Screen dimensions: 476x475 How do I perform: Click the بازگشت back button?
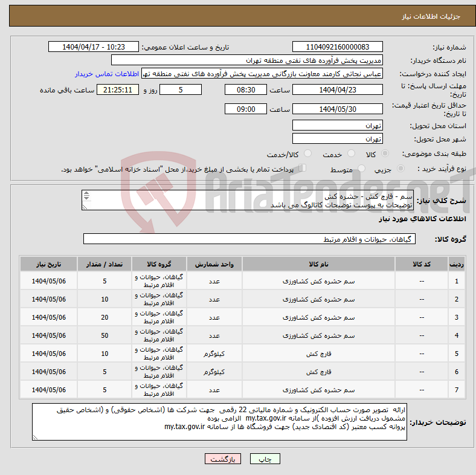click(x=223, y=459)
